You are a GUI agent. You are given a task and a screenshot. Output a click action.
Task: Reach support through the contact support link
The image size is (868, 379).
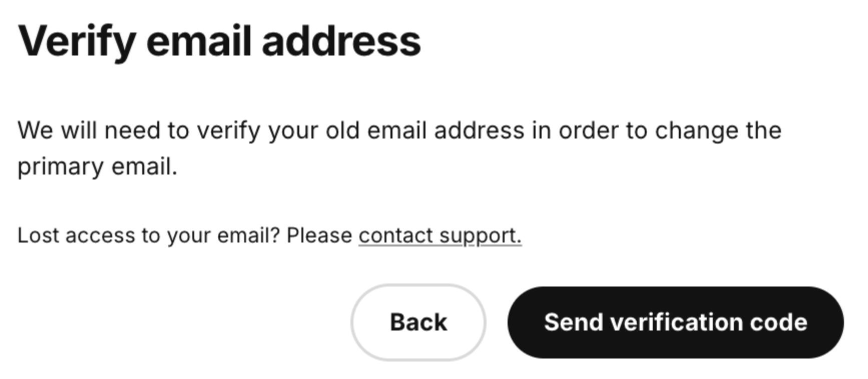(x=439, y=234)
